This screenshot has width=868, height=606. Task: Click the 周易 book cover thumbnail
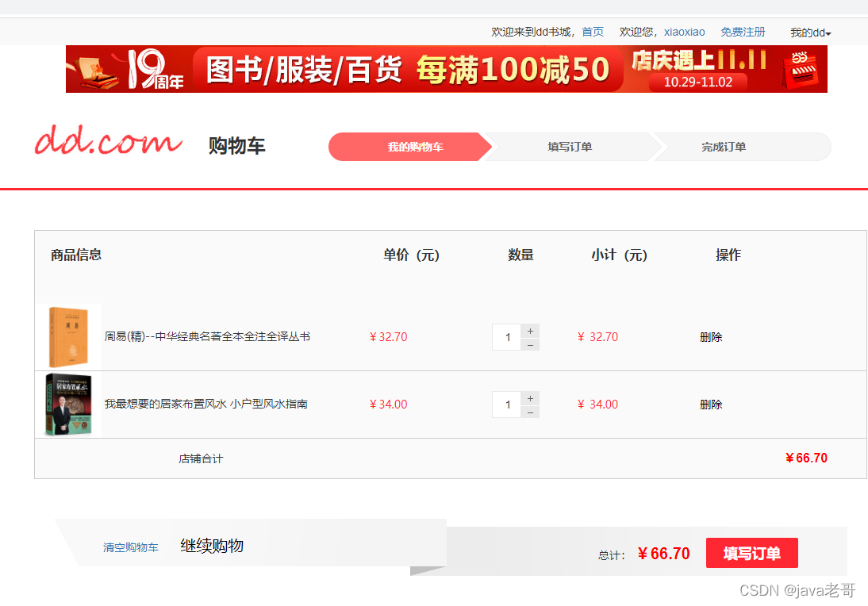[x=68, y=336]
